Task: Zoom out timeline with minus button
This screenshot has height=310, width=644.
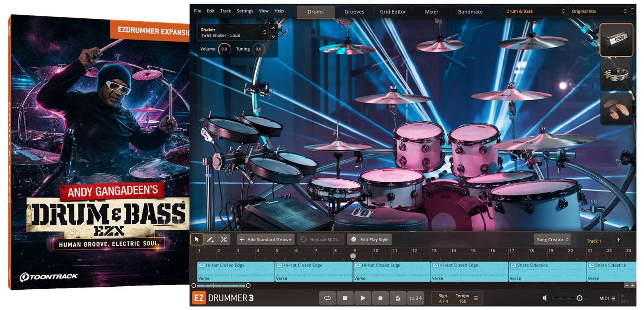Action: (x=627, y=286)
